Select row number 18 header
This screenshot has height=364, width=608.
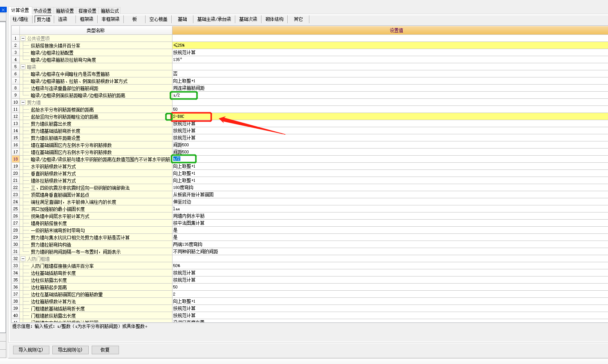pyautogui.click(x=15, y=159)
